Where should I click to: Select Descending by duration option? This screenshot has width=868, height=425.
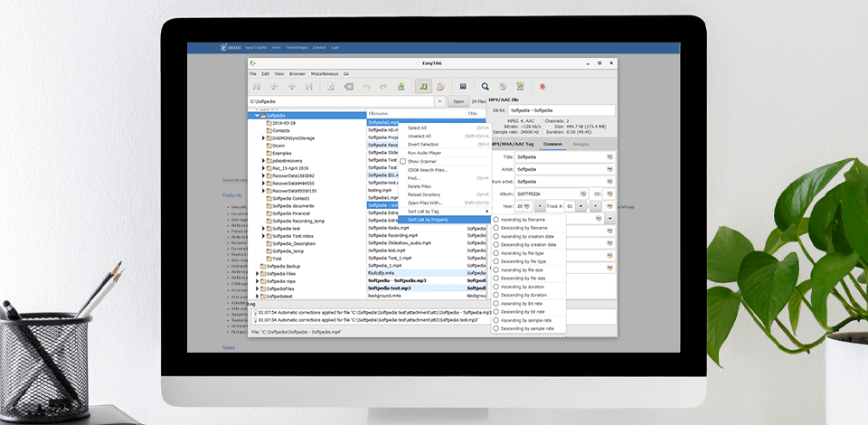pyautogui.click(x=496, y=295)
